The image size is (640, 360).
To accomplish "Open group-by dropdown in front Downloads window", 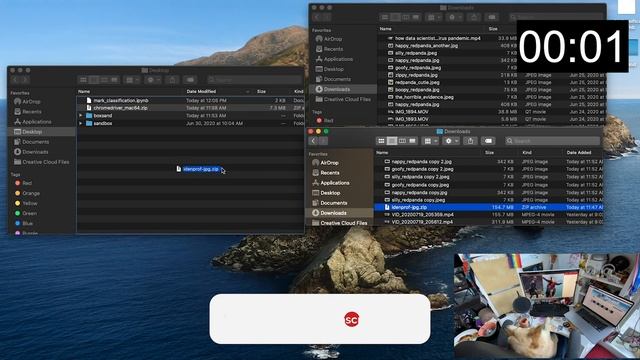I will [431, 141].
